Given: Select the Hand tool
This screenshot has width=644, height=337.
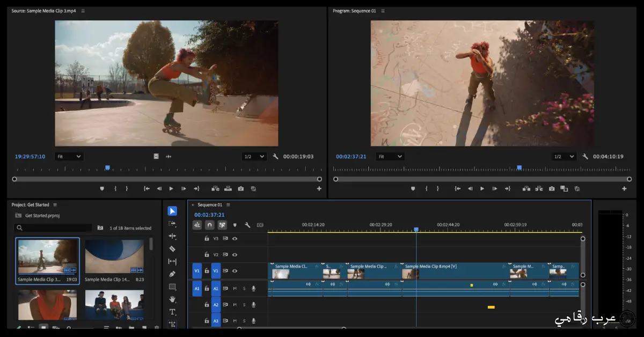Looking at the screenshot, I should pyautogui.click(x=172, y=298).
